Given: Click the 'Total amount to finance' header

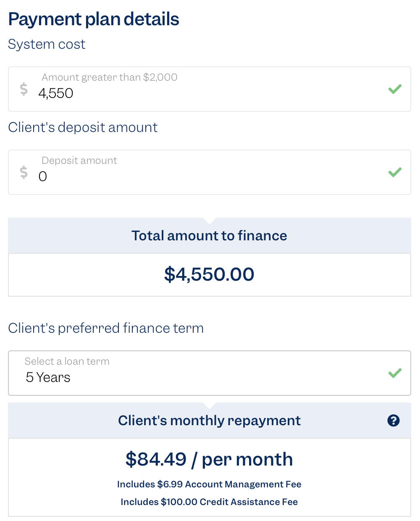Looking at the screenshot, I should click(x=209, y=236).
